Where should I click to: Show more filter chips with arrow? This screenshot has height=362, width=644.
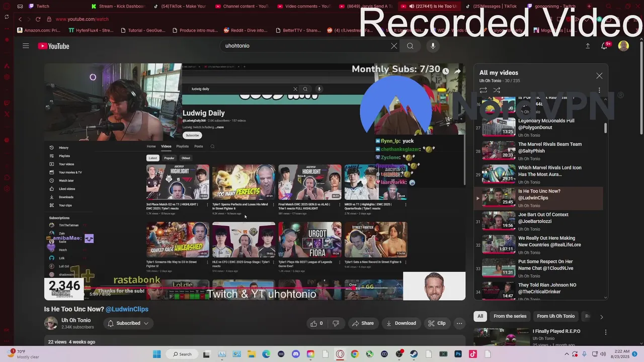click(x=601, y=317)
